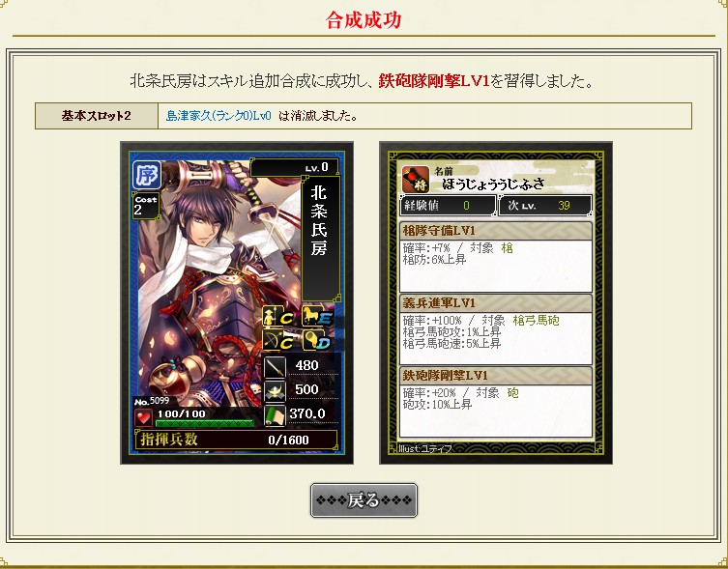This screenshot has width=728, height=569.
Task: Click the 将 general role icon
Action: (x=416, y=179)
